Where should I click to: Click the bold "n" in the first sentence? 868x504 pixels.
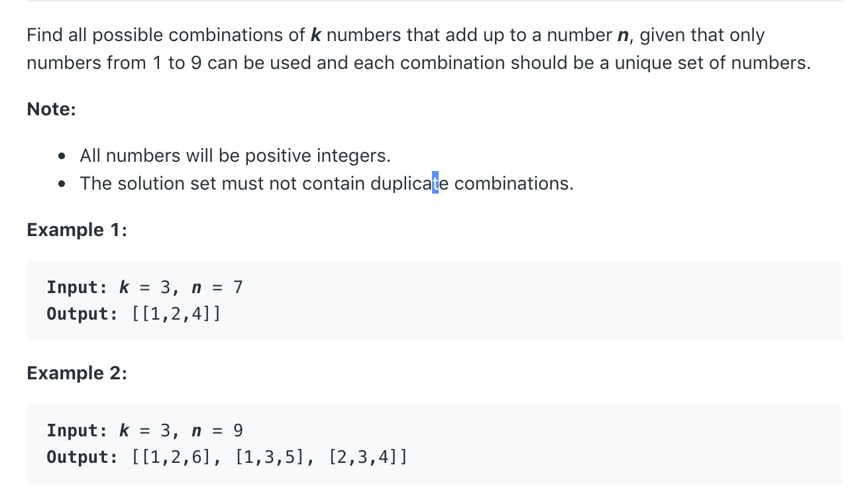point(624,35)
